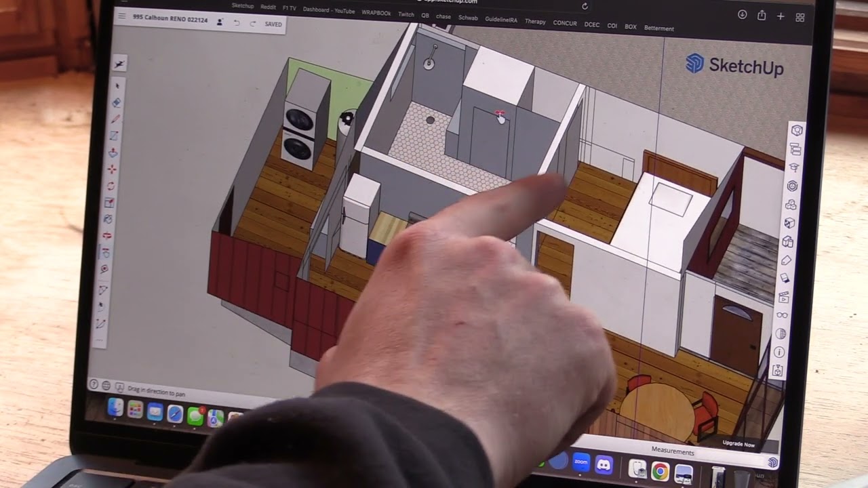The width and height of the screenshot is (868, 488).
Task: Pick the Line pencil tool
Action: coord(115,119)
